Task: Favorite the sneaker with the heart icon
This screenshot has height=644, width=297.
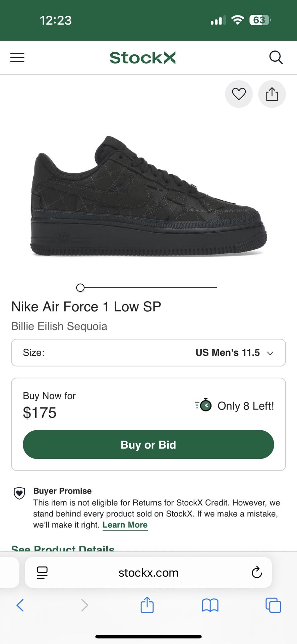Action: (239, 94)
